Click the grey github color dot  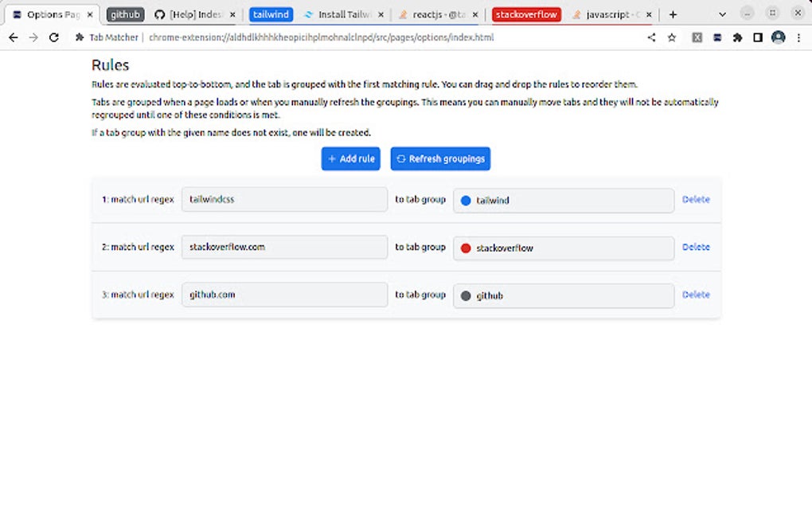coord(466,295)
